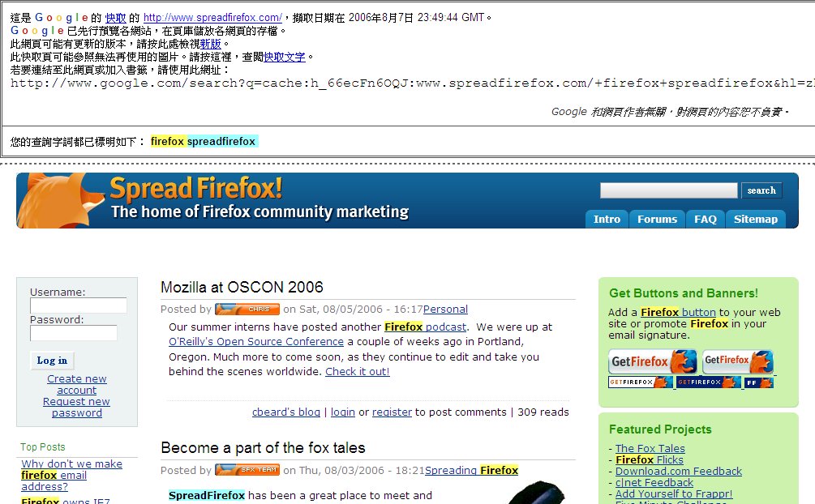Open the Intro tab
The width and height of the screenshot is (815, 504).
(607, 220)
